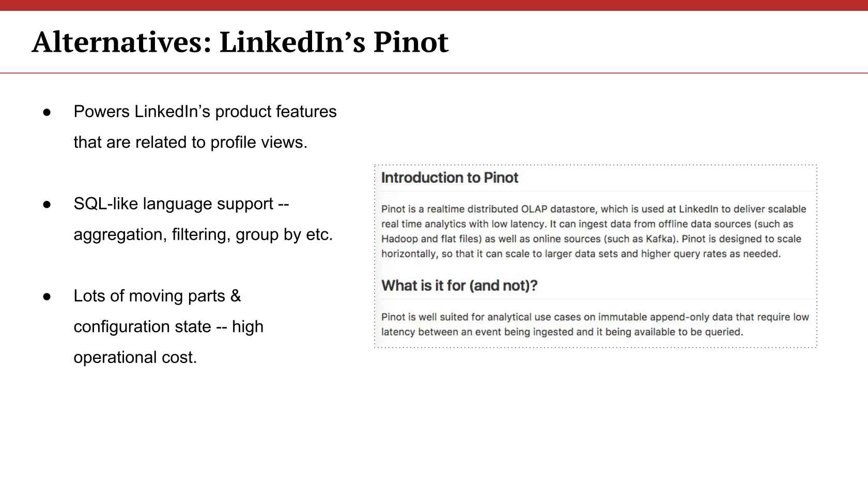
Task: Click the 'Pinot is well suited' paragraph
Action: click(595, 324)
